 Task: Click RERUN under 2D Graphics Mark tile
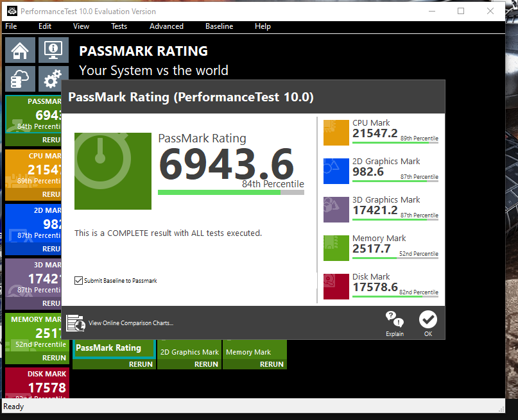[x=206, y=364]
